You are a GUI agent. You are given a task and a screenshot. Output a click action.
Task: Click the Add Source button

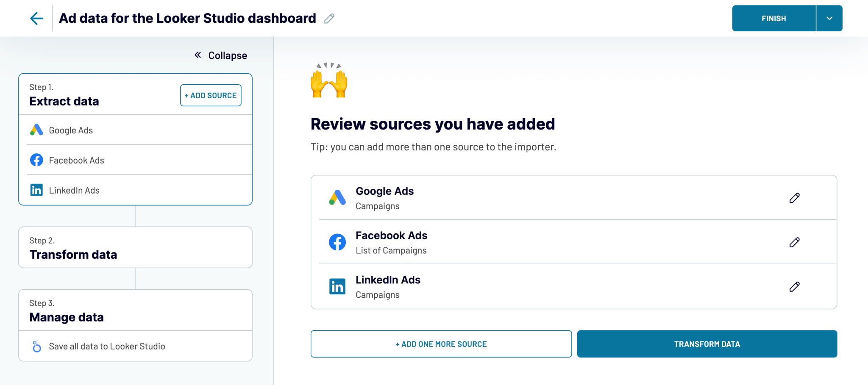coord(210,95)
